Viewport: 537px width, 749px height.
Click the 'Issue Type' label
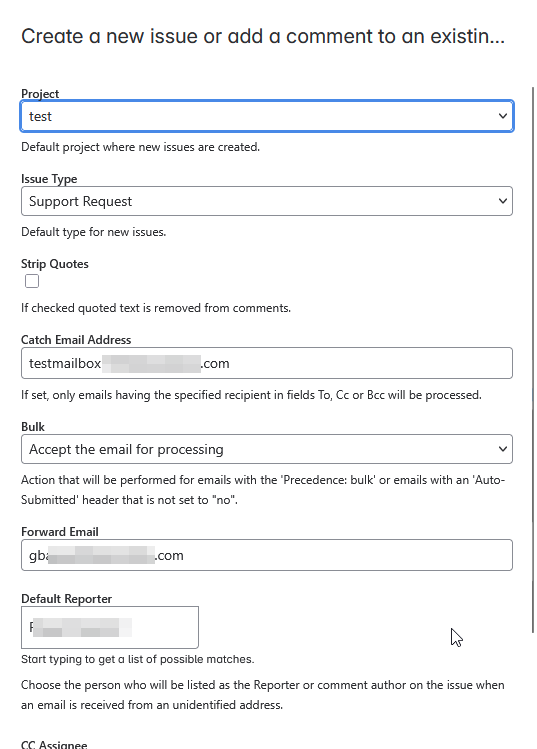49,179
